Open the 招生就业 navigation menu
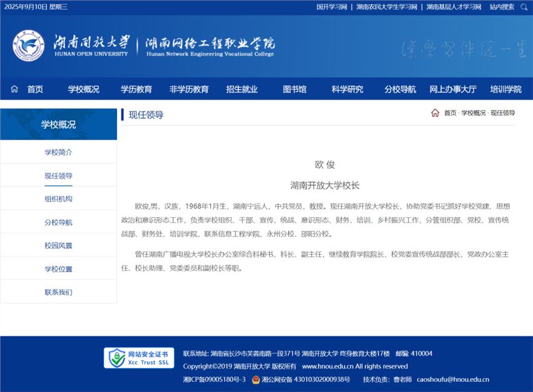 (x=242, y=89)
